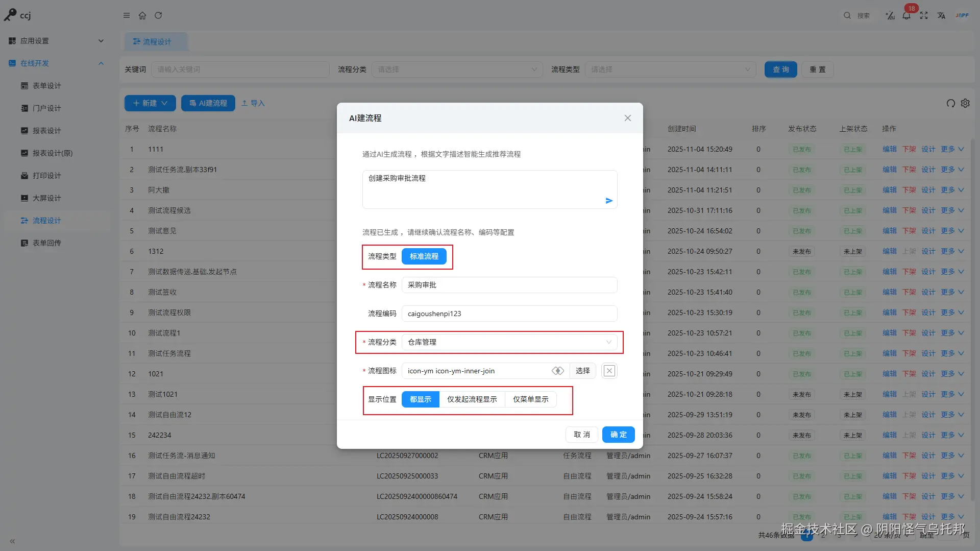980x551 pixels.
Task: Choose 仅菜单显示 display option
Action: click(531, 399)
